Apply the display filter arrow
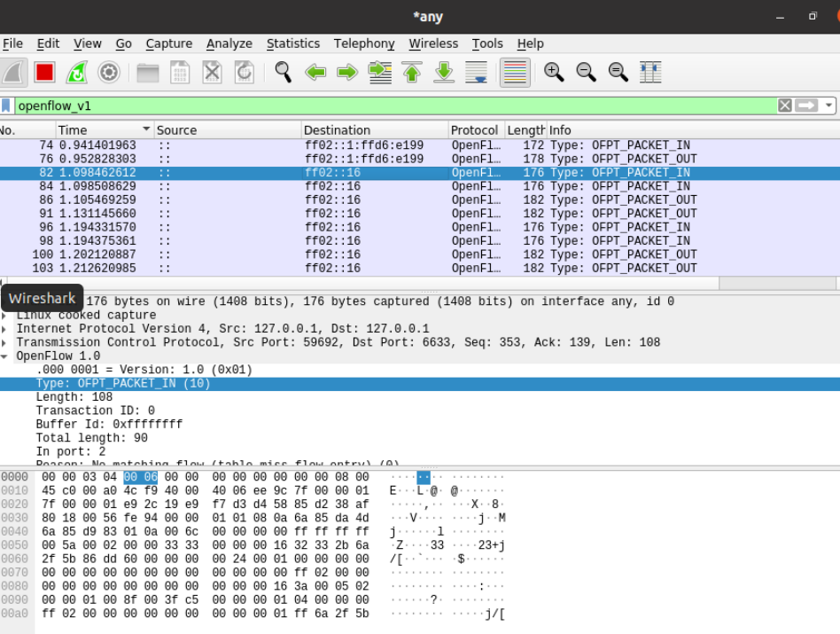The height and width of the screenshot is (634, 840). point(806,106)
